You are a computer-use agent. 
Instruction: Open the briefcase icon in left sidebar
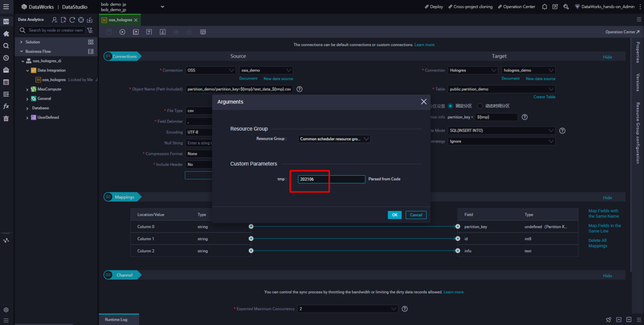[6, 70]
